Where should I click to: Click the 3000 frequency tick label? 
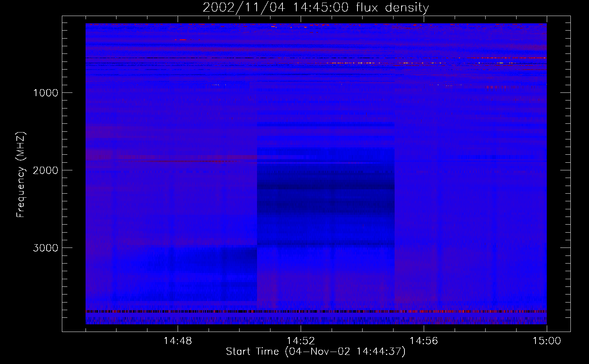click(46, 248)
